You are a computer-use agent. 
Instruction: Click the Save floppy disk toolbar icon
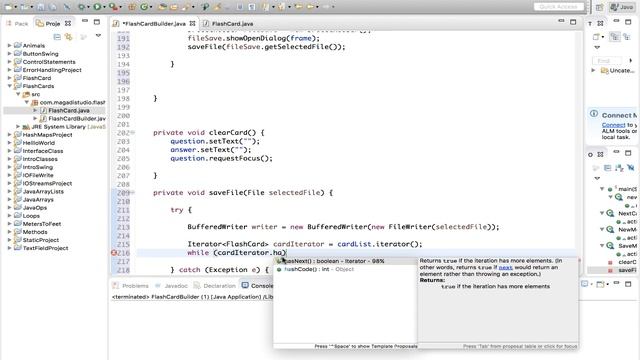coord(41,7)
